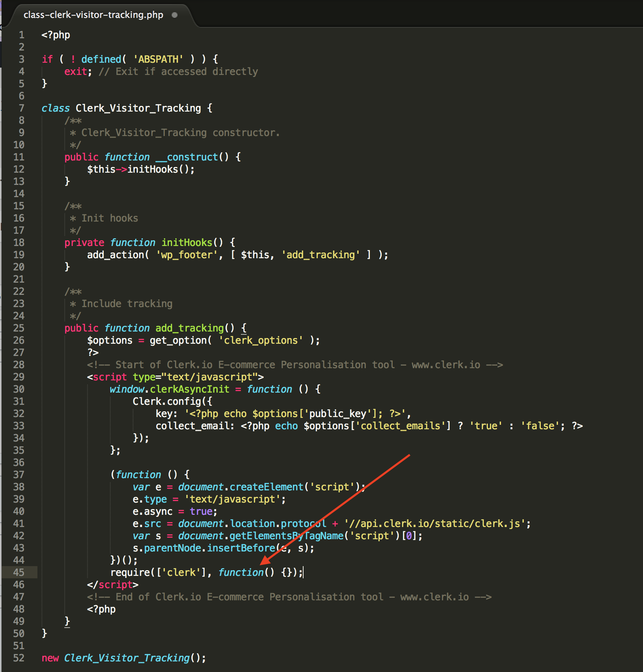Click the 'clerk_options' string in get_option
643x672 pixels.
coord(261,340)
